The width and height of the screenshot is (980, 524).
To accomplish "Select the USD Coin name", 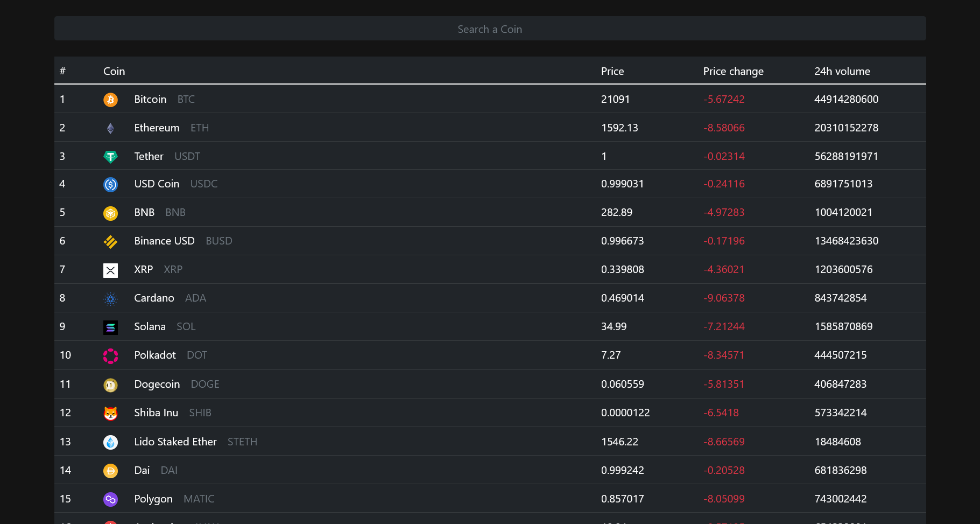I will [157, 184].
